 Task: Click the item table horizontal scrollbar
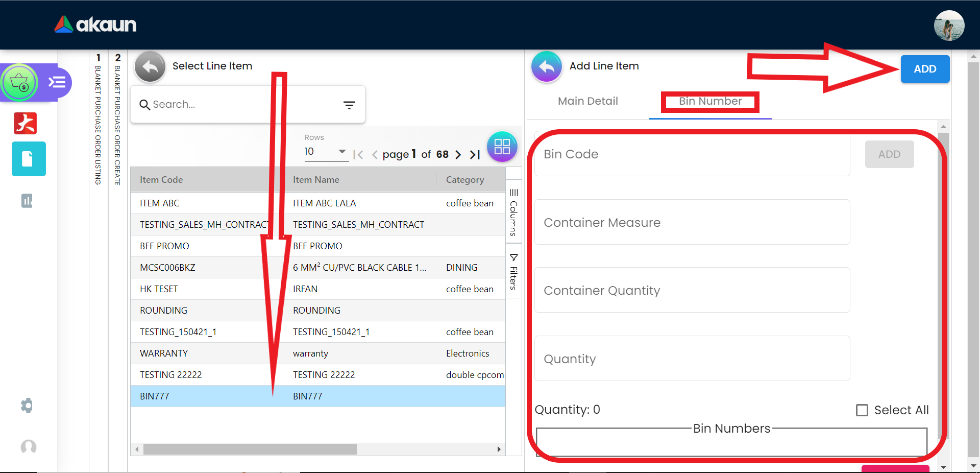(x=250, y=450)
